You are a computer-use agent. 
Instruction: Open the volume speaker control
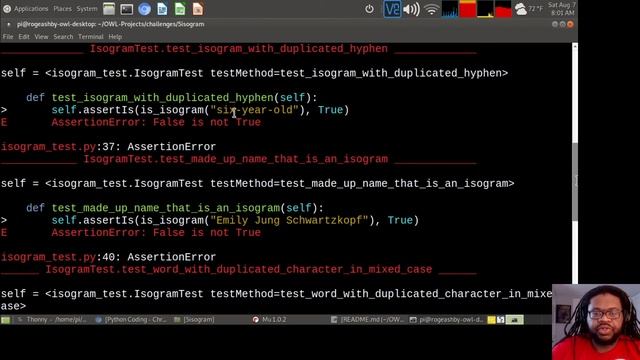click(x=411, y=9)
